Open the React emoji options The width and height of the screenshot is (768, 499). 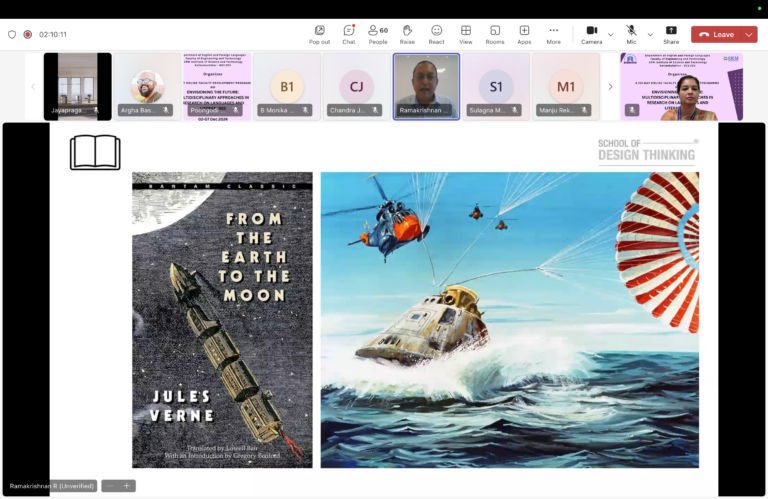tap(436, 34)
